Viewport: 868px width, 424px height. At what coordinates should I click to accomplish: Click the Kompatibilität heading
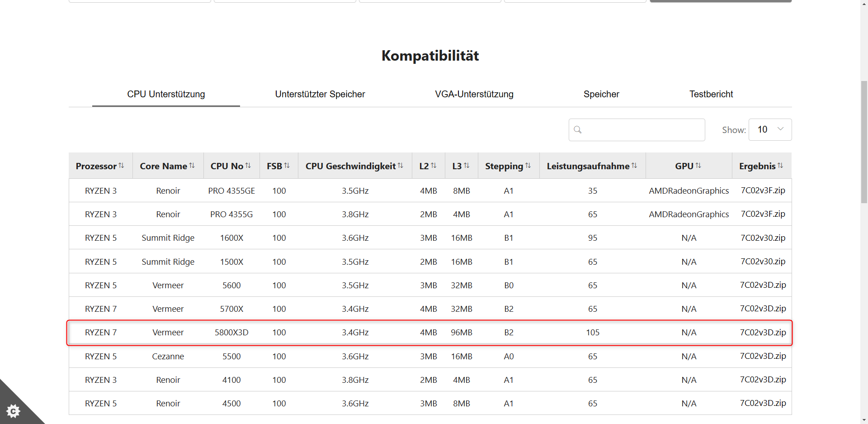(x=430, y=56)
